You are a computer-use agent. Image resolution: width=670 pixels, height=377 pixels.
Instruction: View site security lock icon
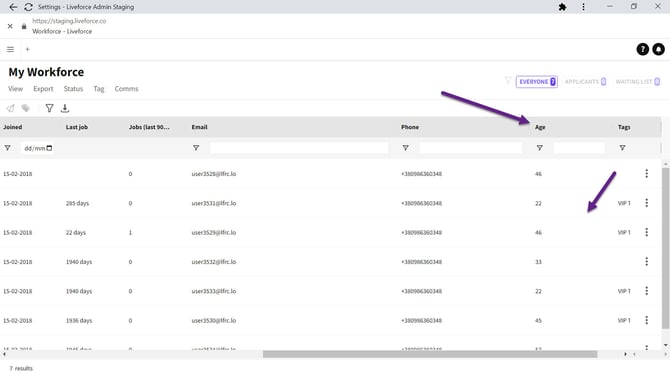point(24,26)
